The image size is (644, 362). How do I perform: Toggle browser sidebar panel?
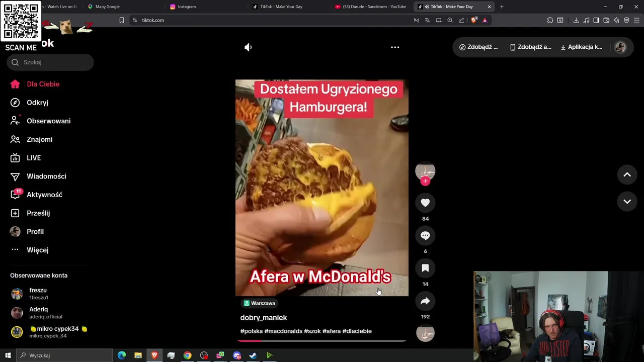coord(596,20)
